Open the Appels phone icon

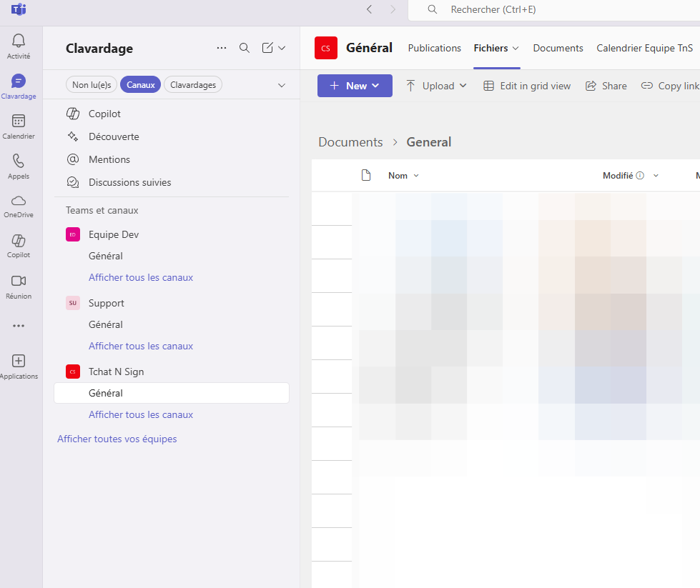pyautogui.click(x=19, y=166)
